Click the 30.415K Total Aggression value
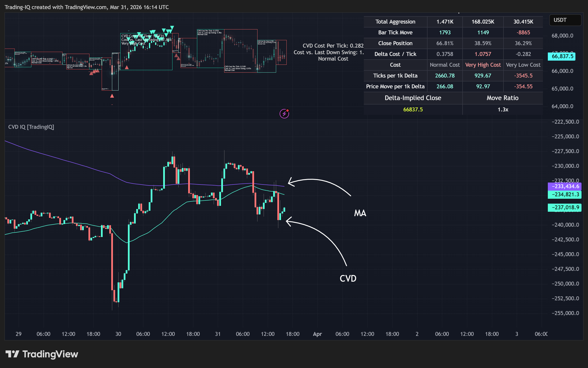This screenshot has width=588, height=368. [x=523, y=22]
